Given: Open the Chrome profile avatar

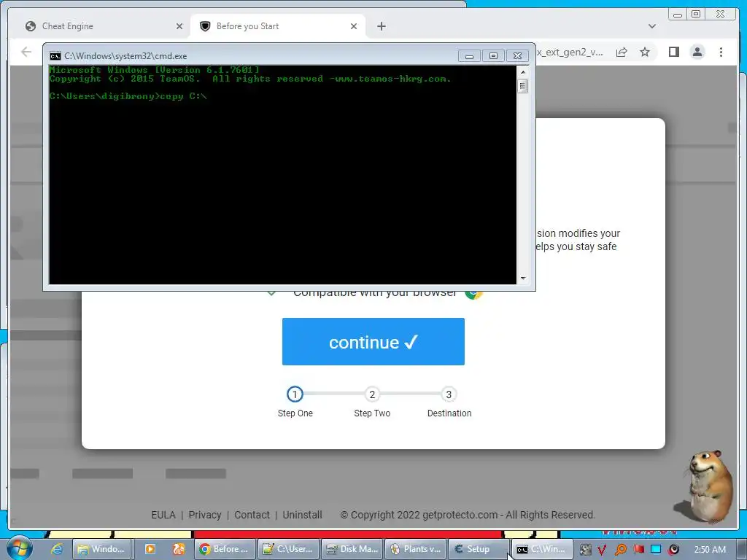Looking at the screenshot, I should tap(697, 52).
